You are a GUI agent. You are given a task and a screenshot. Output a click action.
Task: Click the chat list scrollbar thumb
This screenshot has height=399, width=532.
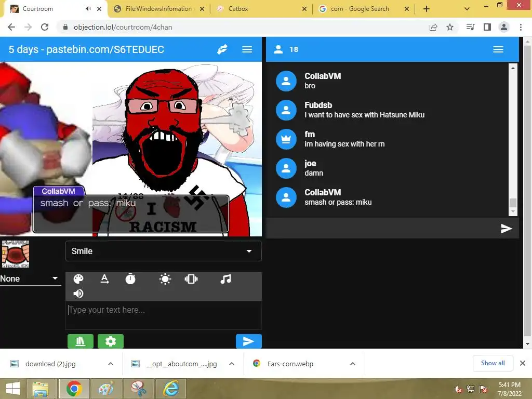(x=513, y=203)
